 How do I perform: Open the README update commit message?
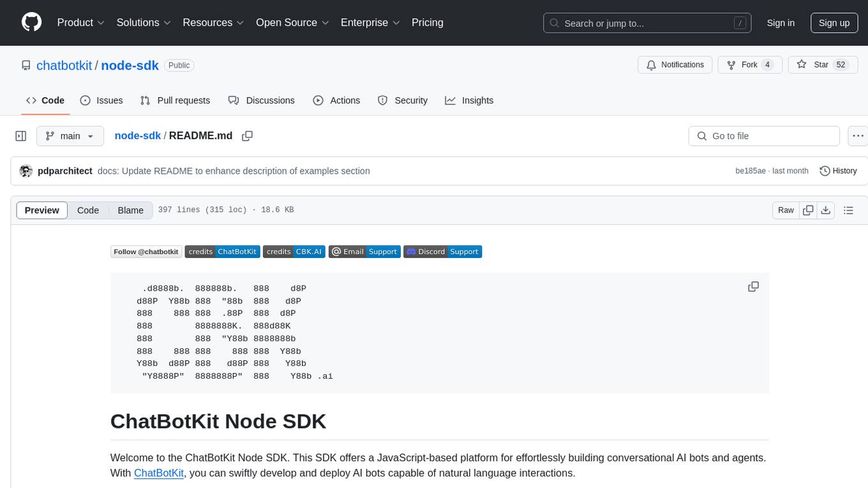coord(234,171)
